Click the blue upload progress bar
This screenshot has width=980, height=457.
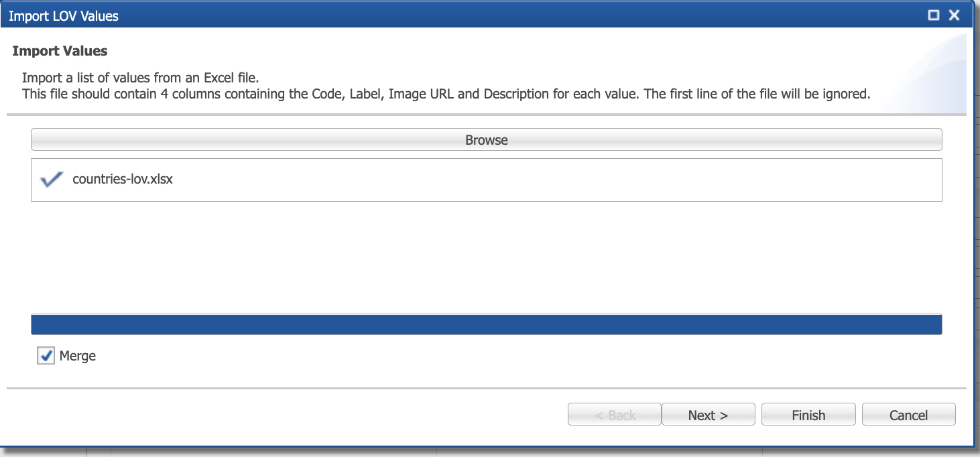(x=487, y=324)
